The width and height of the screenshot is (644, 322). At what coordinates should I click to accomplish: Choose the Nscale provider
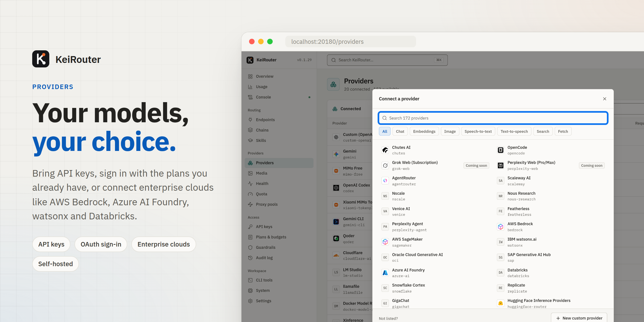435,196
